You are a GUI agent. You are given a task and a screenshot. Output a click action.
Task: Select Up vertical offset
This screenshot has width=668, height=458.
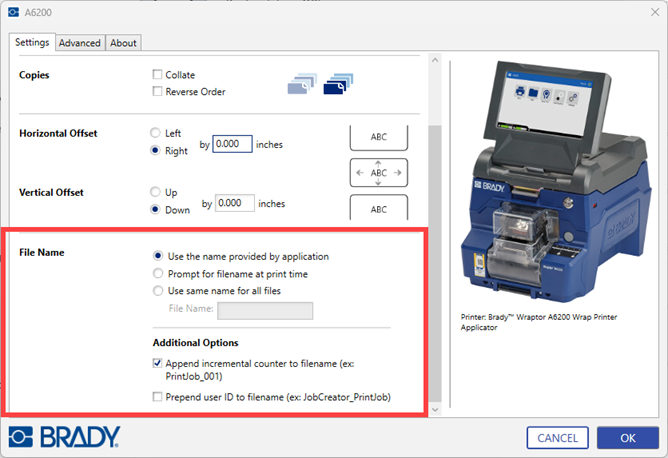(x=155, y=192)
